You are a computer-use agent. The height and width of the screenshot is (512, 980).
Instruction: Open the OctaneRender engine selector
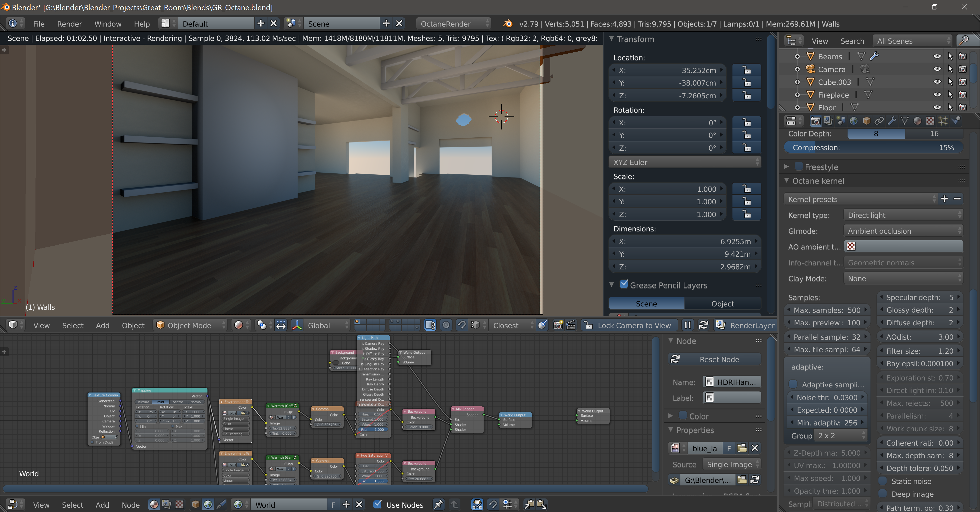click(453, 23)
